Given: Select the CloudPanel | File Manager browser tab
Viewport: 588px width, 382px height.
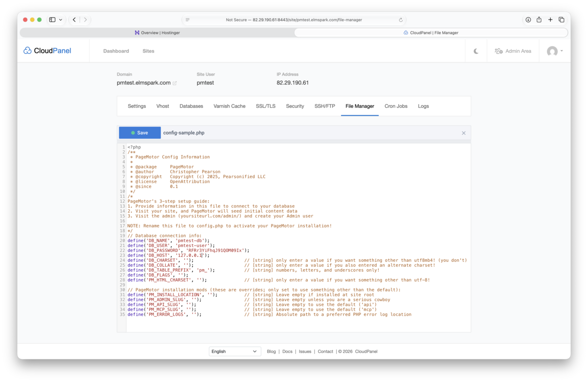Looking at the screenshot, I should pos(431,33).
